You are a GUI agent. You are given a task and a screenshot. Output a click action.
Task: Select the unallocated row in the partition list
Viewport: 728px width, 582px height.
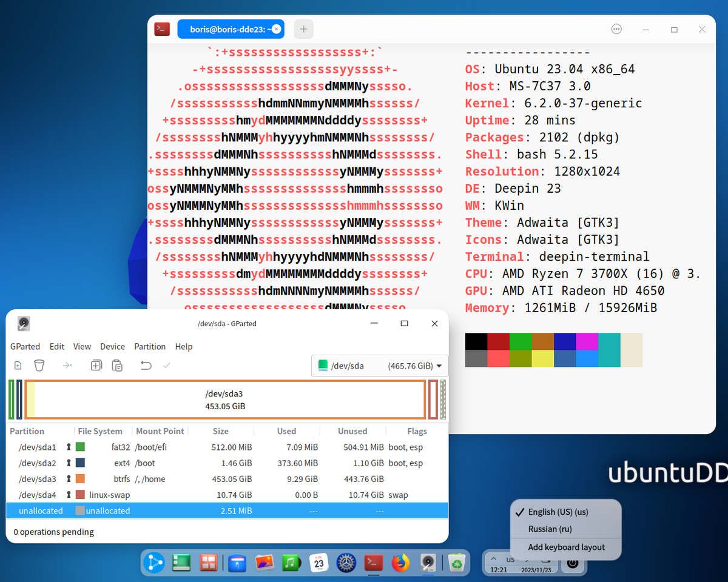[182, 510]
